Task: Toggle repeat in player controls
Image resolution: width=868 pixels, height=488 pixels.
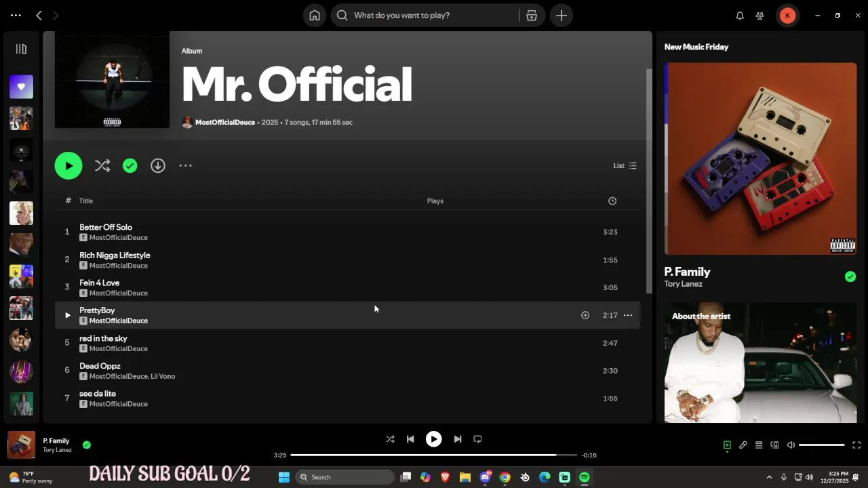Action: click(x=477, y=439)
